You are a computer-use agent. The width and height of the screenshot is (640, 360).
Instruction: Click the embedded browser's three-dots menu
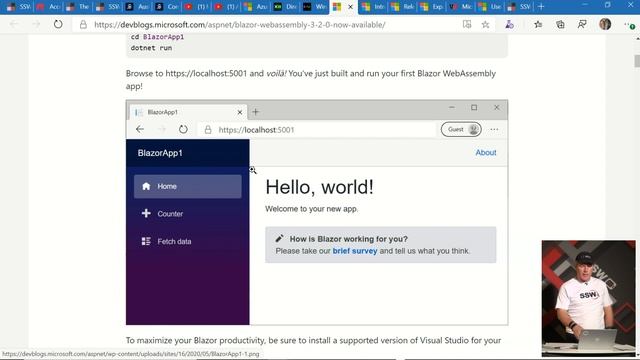pyautogui.click(x=494, y=129)
